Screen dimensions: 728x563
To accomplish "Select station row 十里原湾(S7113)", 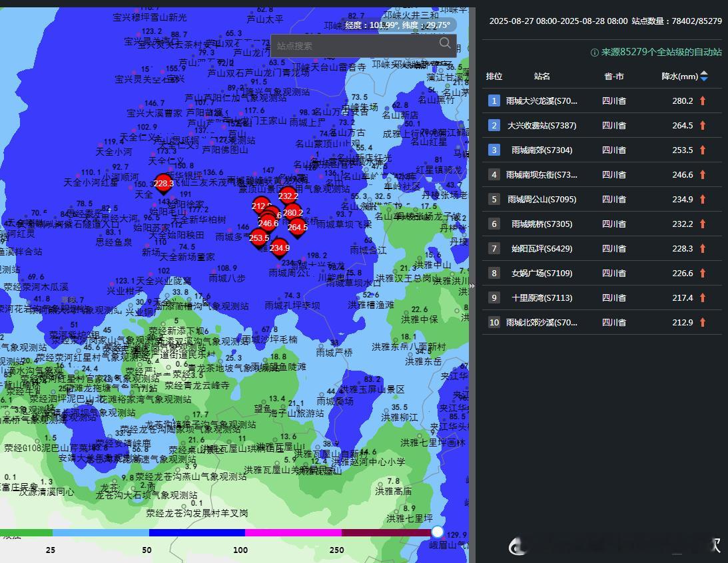I will [x=601, y=297].
